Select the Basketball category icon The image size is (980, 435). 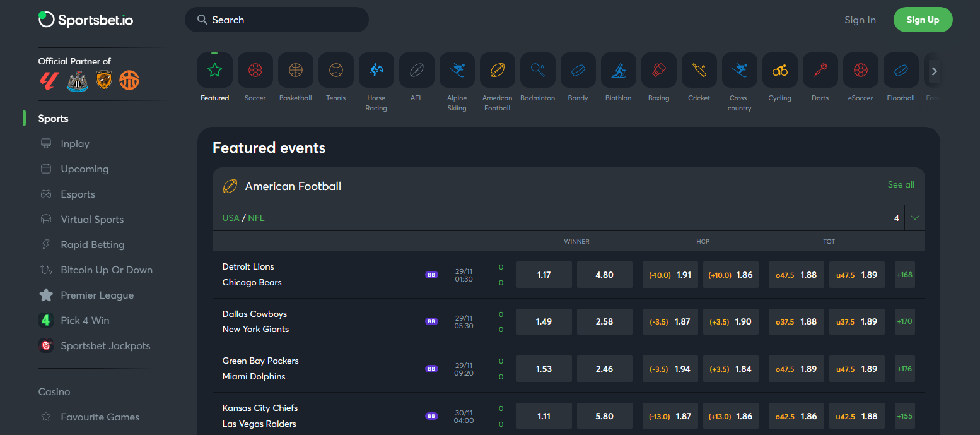(x=296, y=70)
